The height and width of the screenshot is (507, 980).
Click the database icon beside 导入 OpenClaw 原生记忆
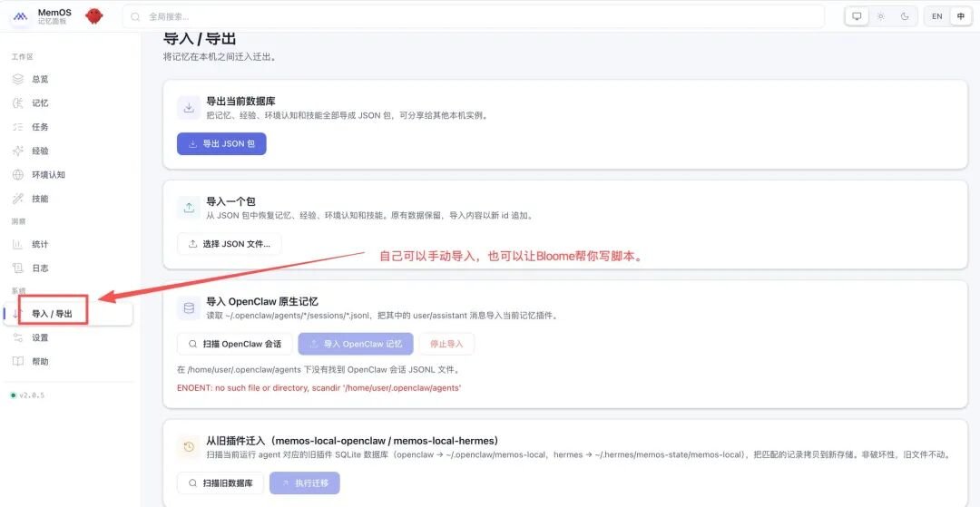pos(189,308)
